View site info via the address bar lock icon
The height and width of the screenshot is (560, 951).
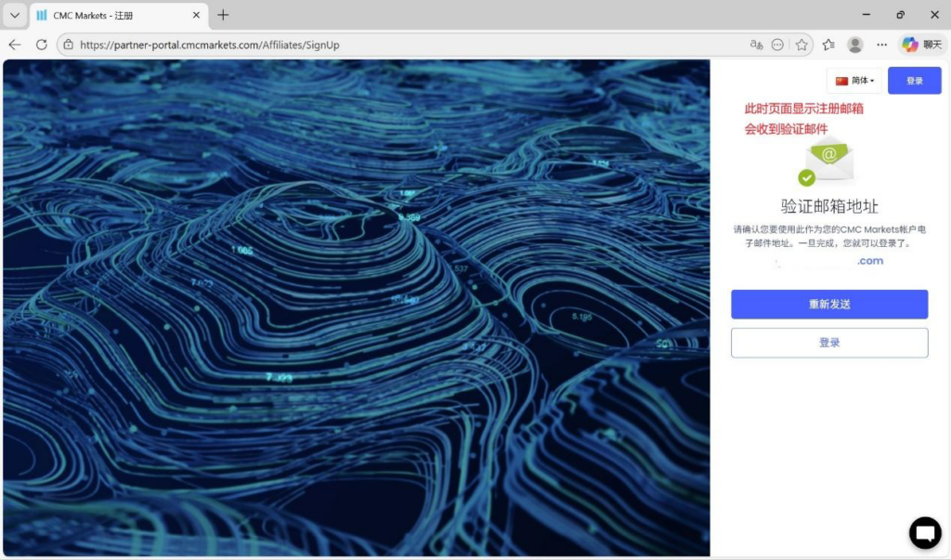point(68,45)
